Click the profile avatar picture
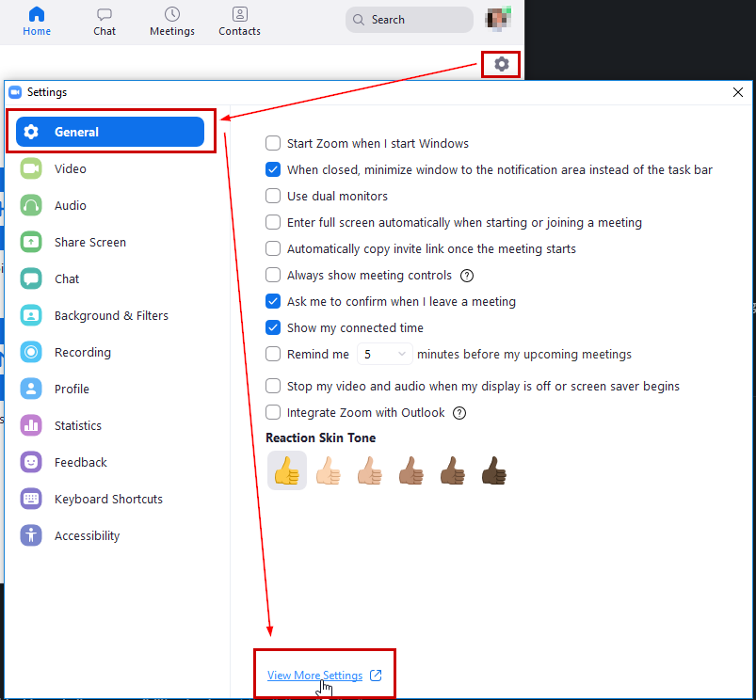756x700 pixels. (498, 19)
